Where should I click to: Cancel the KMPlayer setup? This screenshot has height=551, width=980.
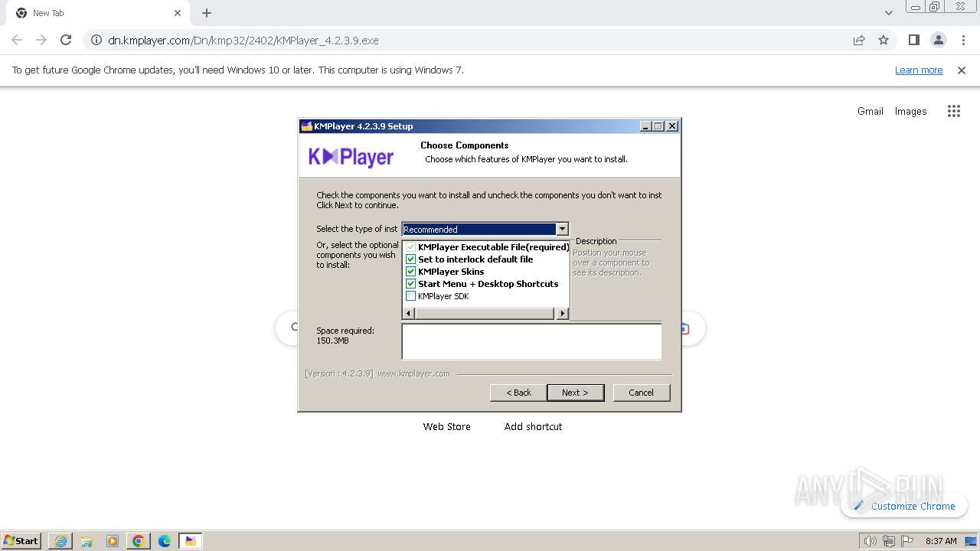(x=641, y=393)
